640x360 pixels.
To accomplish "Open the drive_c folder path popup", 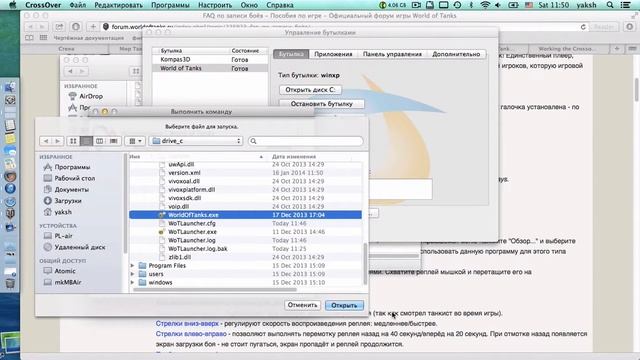I will tap(196, 141).
